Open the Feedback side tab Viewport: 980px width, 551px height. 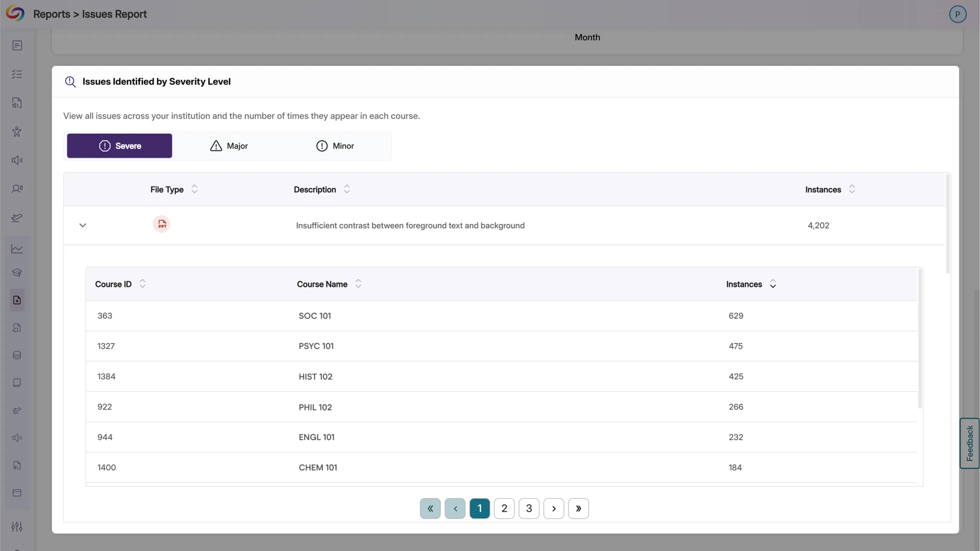(x=969, y=443)
